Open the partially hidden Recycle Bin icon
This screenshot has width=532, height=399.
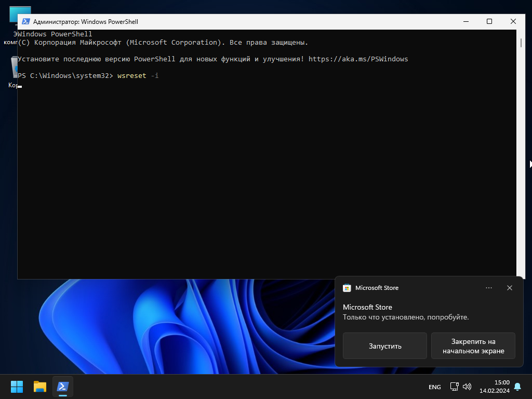14,68
